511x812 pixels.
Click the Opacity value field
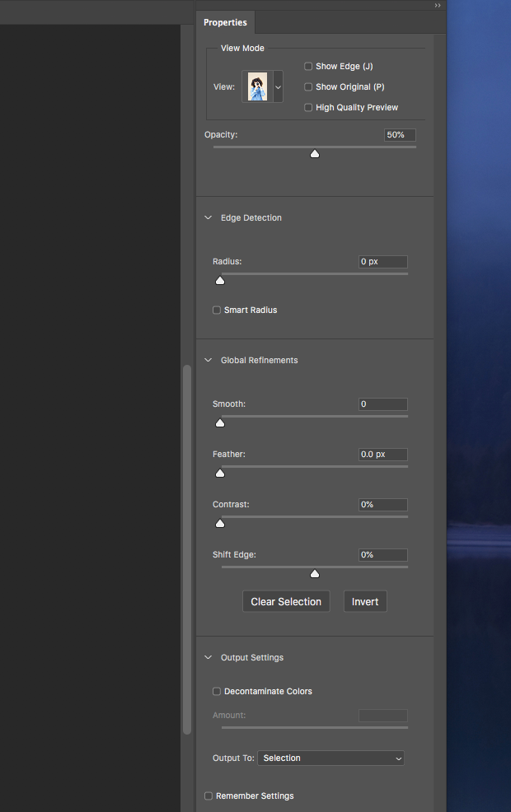point(400,135)
